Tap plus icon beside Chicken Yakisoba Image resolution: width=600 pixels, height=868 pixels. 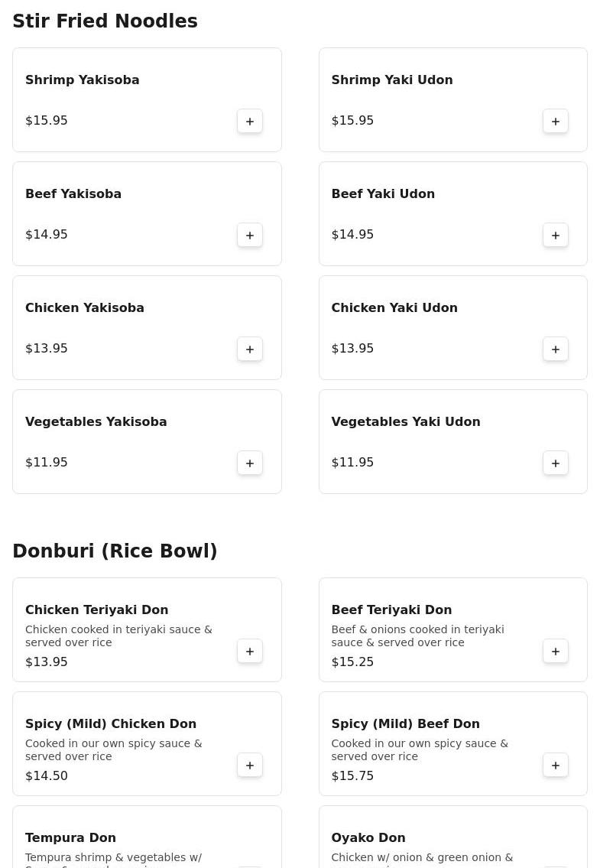pyautogui.click(x=250, y=349)
